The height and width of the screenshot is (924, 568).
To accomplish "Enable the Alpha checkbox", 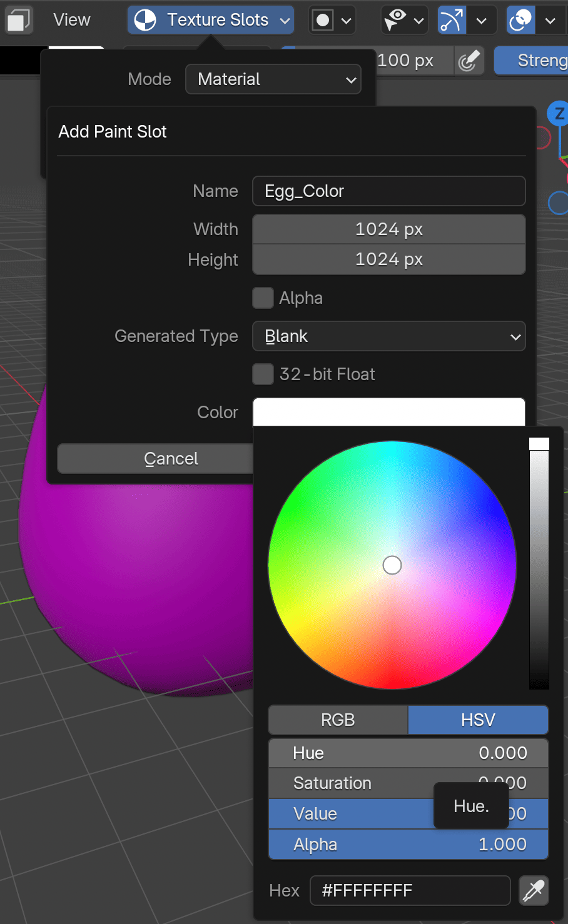I will pos(263,298).
